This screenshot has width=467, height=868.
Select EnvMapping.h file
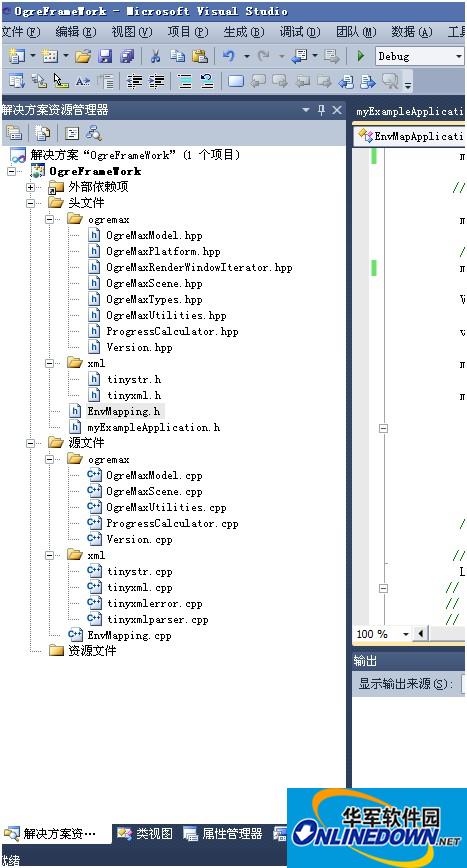pyautogui.click(x=123, y=411)
